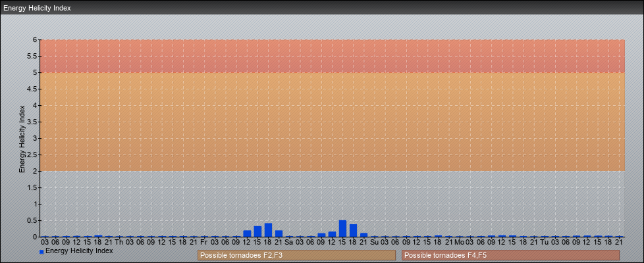
Task: Select the Saturday 21 blue bar
Action: coord(364,235)
